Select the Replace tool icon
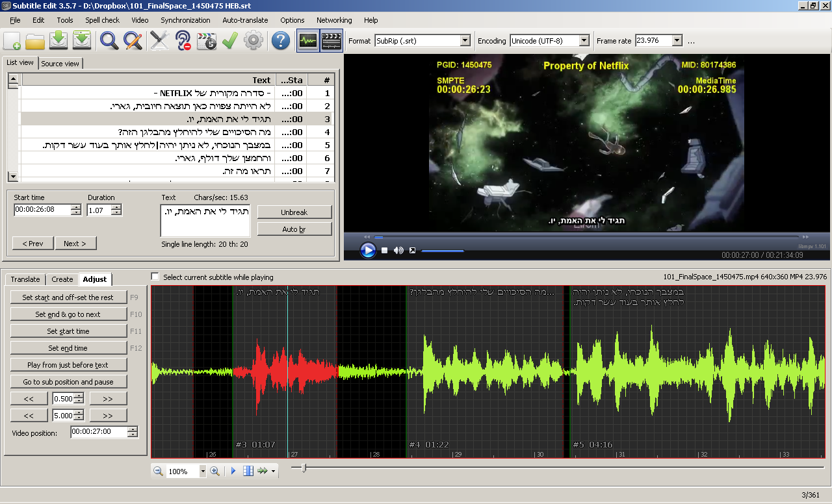 point(131,40)
